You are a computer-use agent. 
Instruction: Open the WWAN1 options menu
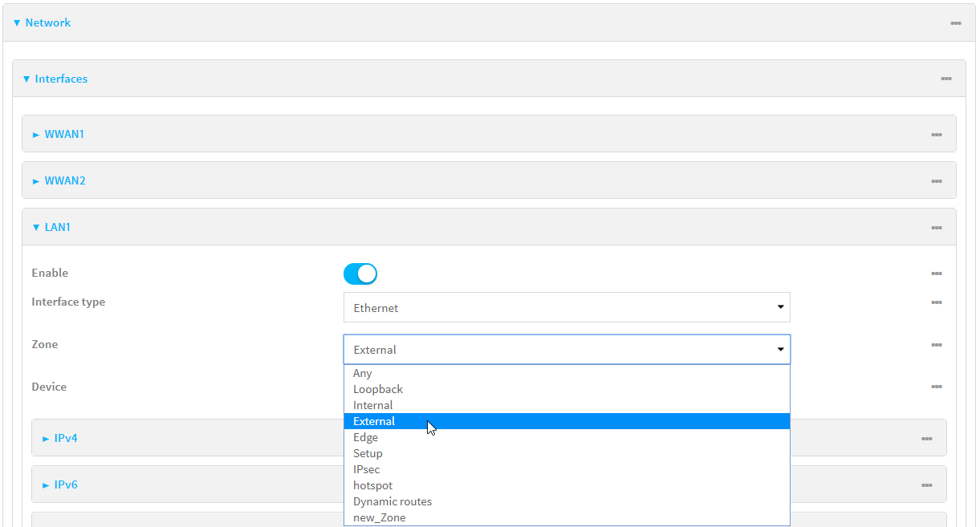[x=937, y=133]
